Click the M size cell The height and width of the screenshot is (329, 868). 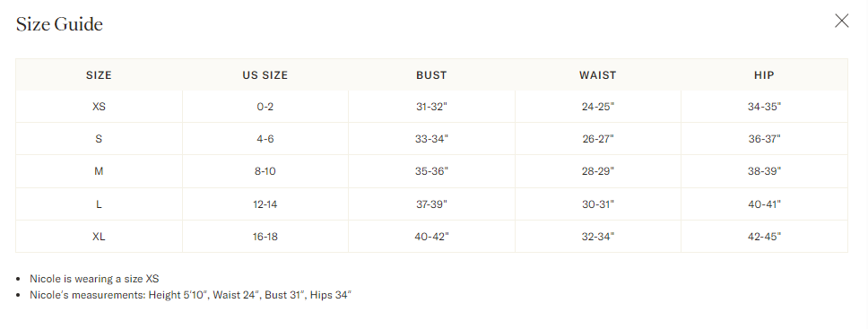tap(100, 172)
